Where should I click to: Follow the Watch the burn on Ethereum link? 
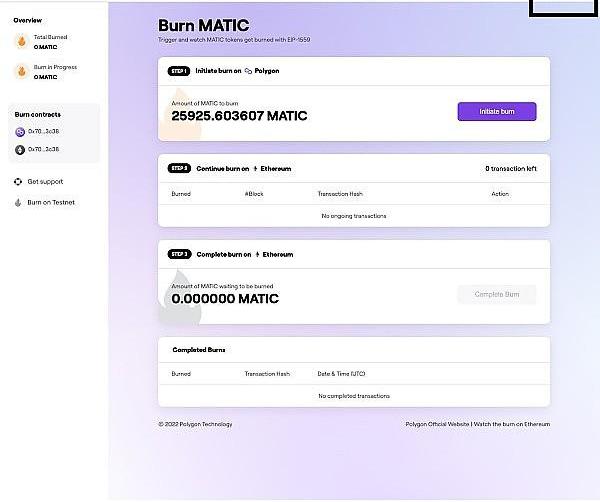point(513,424)
